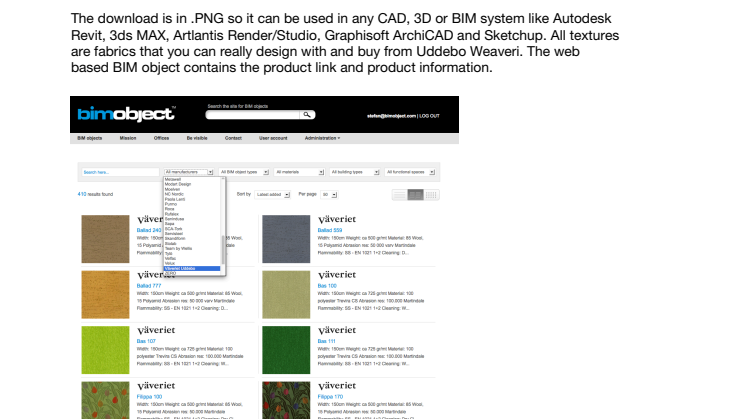Screen dimensions: 746x419
Task: Open the Sort by Latest added dropdown
Action: click(x=272, y=195)
